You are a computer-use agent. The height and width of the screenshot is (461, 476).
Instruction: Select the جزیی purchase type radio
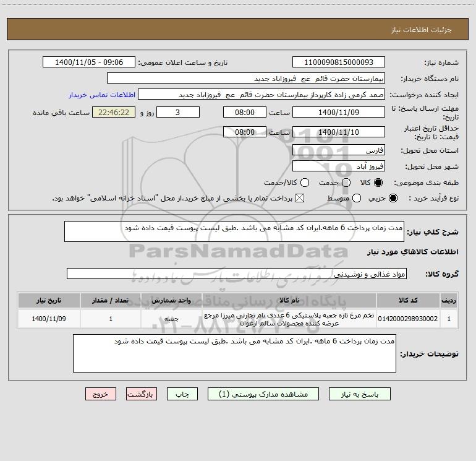point(393,199)
